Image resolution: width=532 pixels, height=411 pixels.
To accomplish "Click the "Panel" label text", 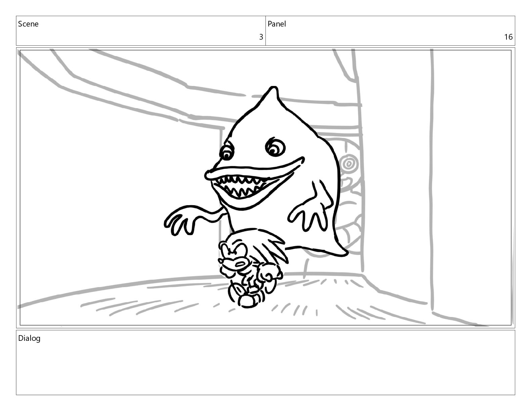I will [277, 24].
